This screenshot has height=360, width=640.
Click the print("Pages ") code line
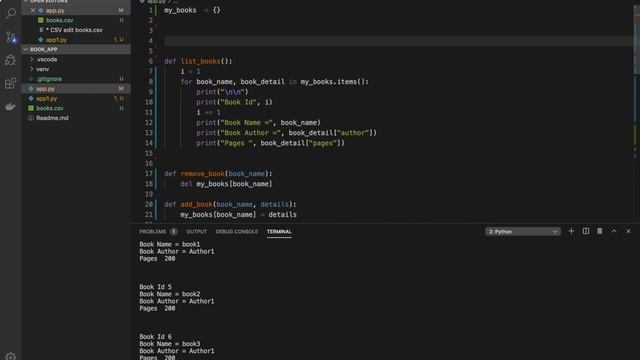tap(270, 143)
